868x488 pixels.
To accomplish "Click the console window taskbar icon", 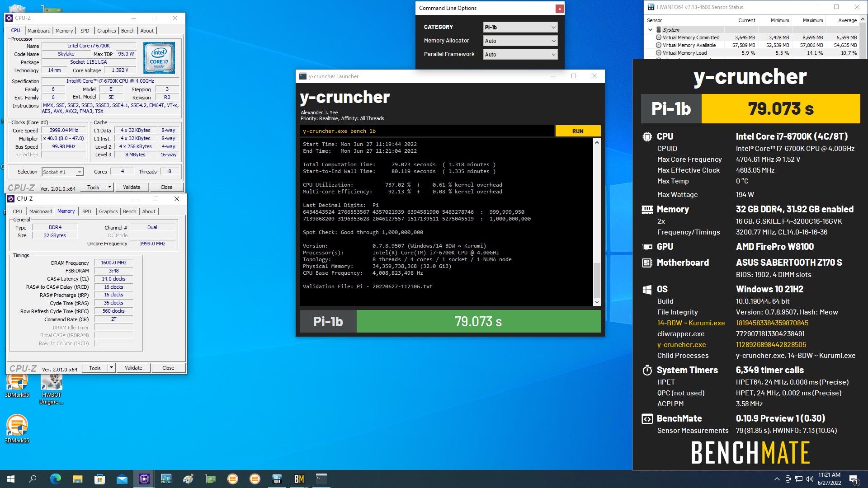I will tap(321, 479).
